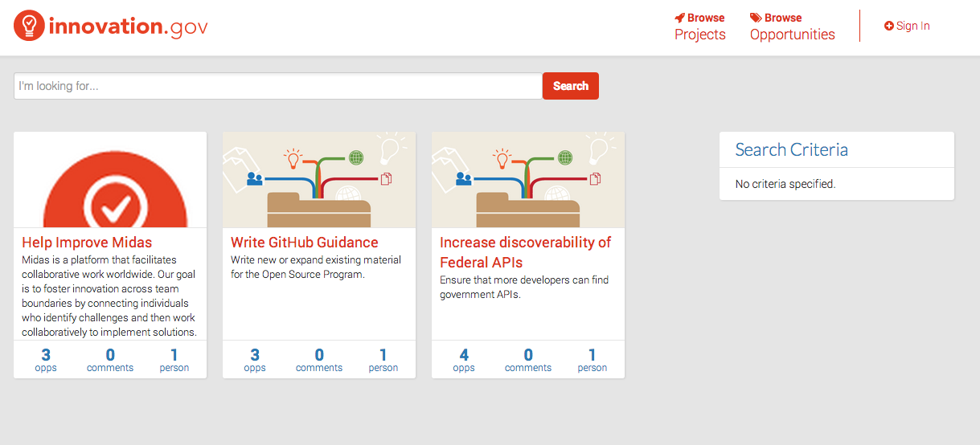Click the Federal APIs project card image
This screenshot has height=445, width=980.
(x=528, y=180)
